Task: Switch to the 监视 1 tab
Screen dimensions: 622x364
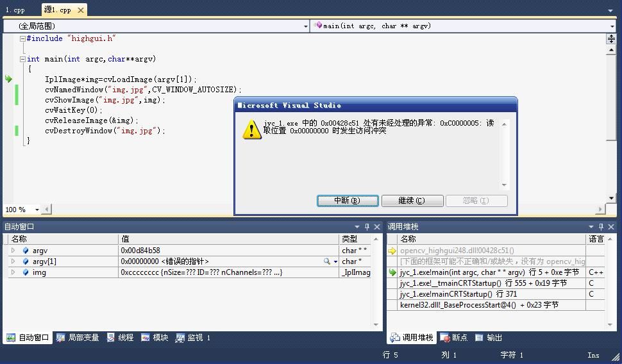Action: click(193, 338)
